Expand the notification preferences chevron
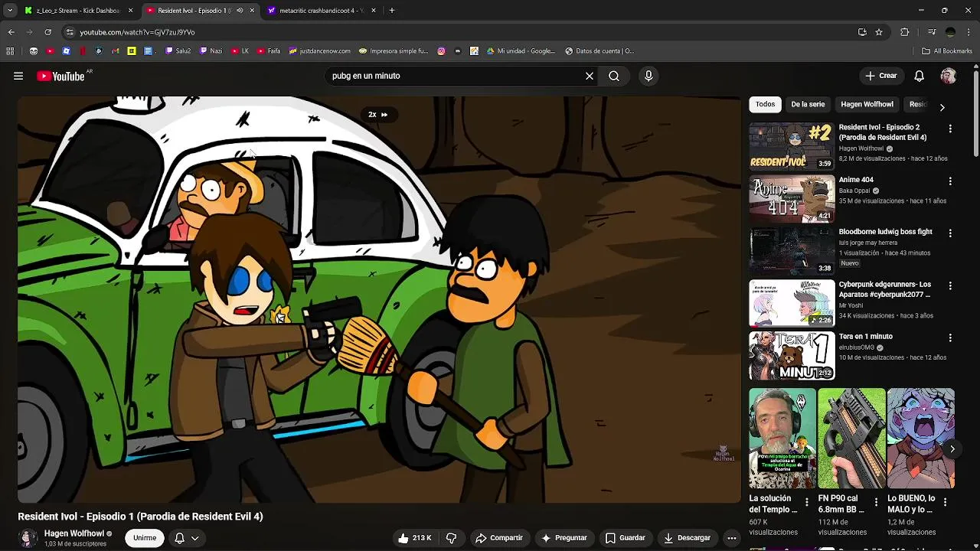The width and height of the screenshot is (980, 551). tap(195, 538)
